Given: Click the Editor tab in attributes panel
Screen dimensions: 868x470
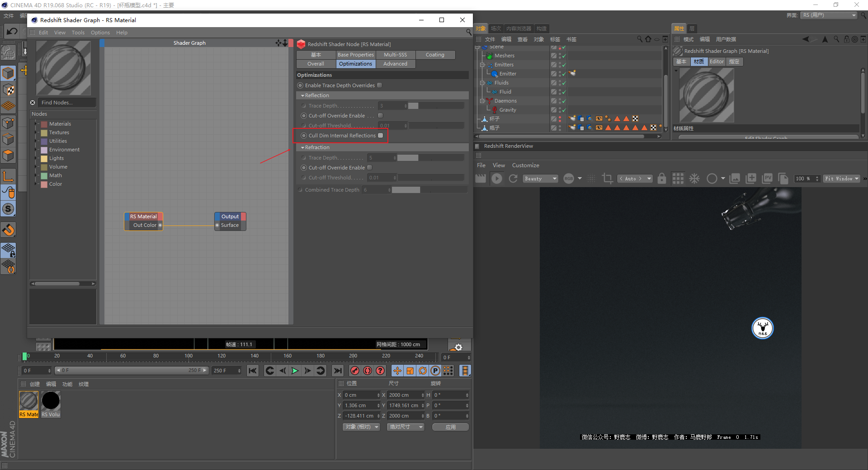Looking at the screenshot, I should [717, 61].
